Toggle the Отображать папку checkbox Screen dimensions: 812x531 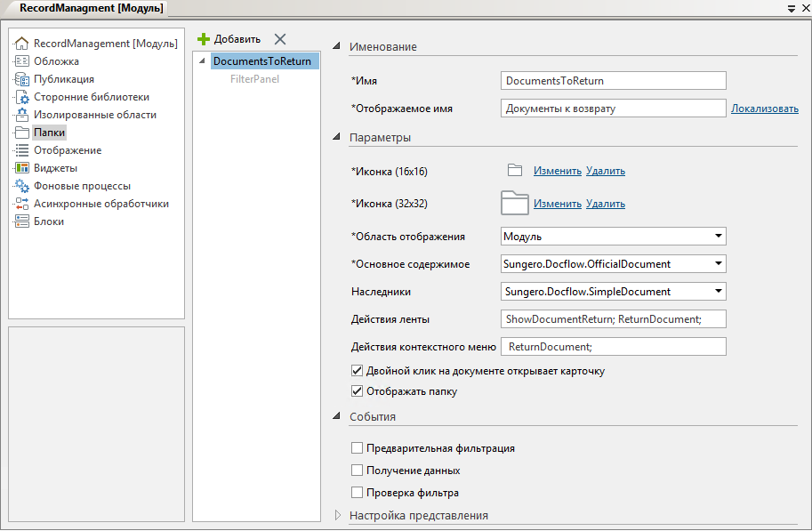click(358, 391)
